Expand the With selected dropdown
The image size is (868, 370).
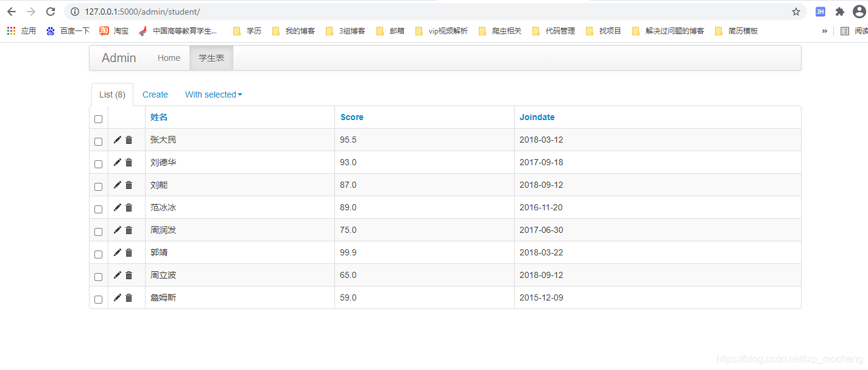214,94
